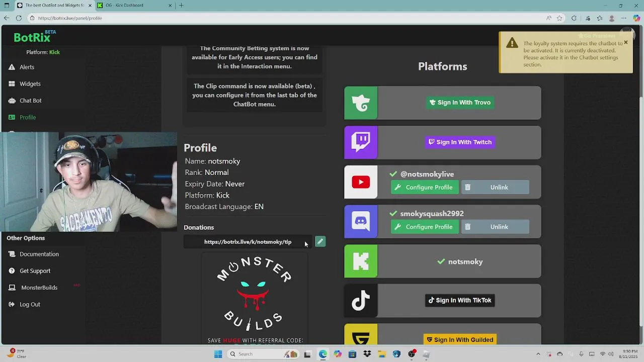
Task: Click the Read aloud icon in address bar
Action: point(548,18)
